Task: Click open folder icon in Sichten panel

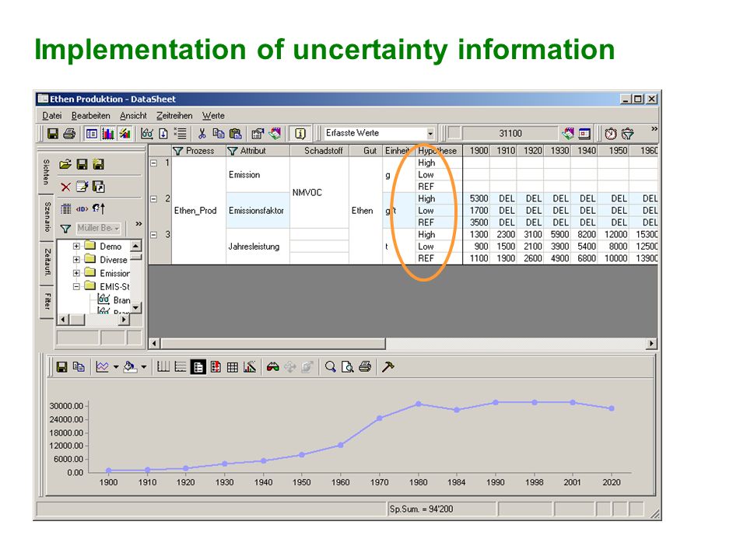Action: 65,164
